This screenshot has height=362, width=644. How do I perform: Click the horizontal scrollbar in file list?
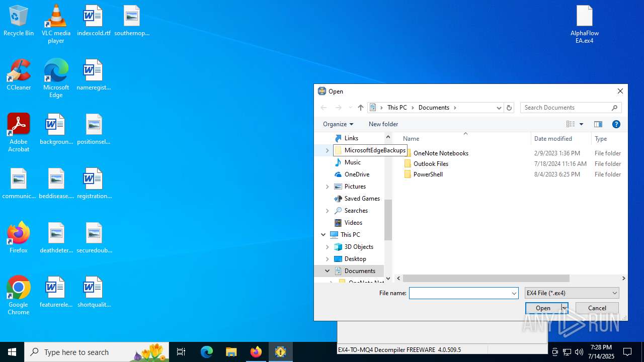coord(486,278)
